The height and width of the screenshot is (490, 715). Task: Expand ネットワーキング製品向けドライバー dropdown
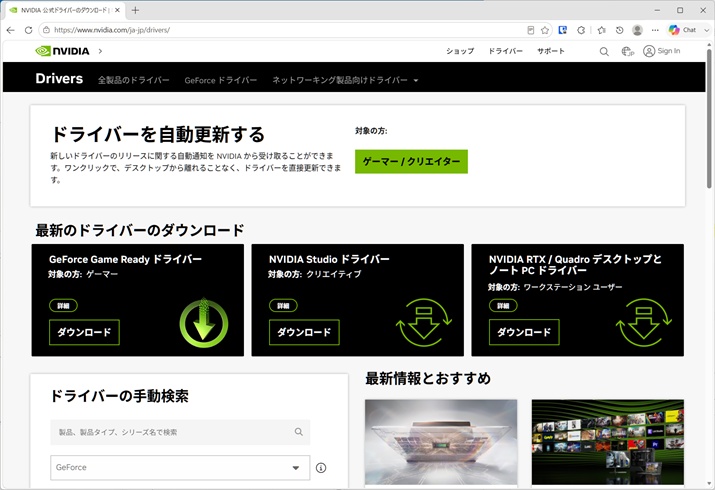[345, 80]
